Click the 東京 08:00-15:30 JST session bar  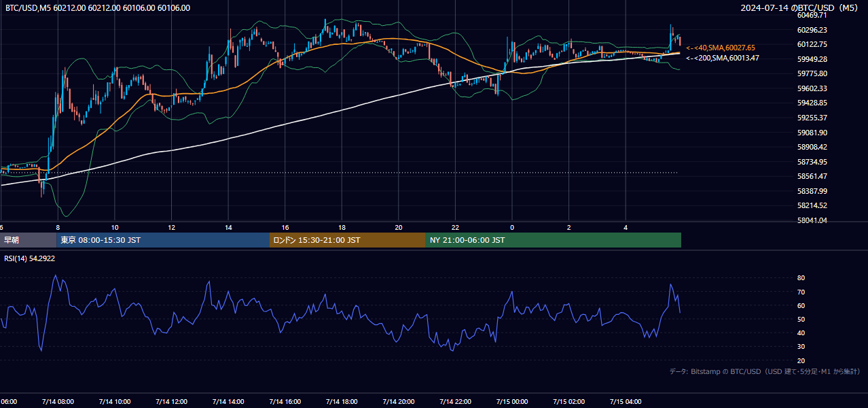[x=163, y=240]
